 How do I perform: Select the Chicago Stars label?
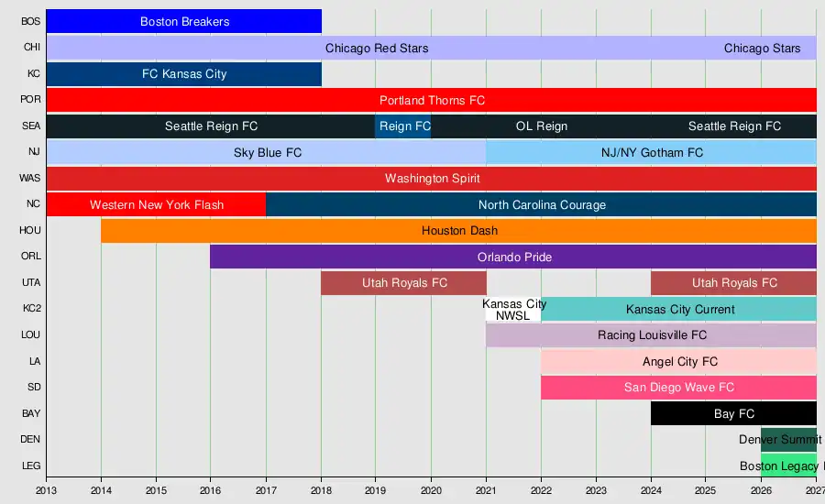tap(762, 48)
